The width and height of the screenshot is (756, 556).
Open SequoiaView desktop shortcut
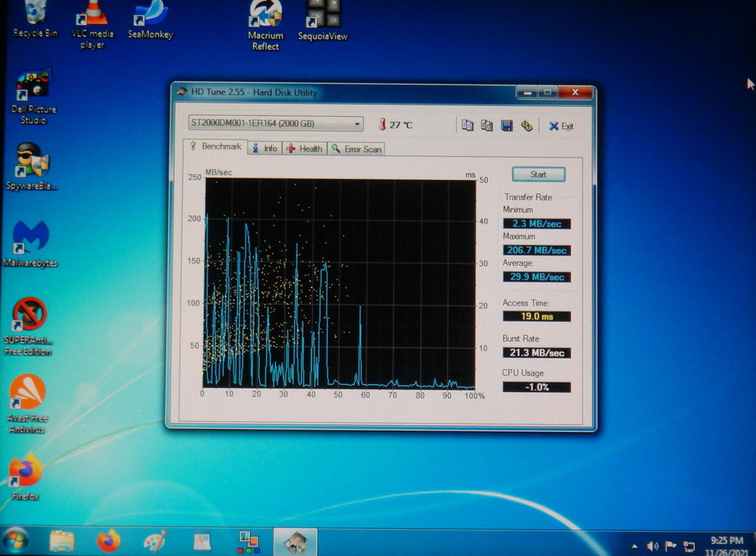point(322,22)
